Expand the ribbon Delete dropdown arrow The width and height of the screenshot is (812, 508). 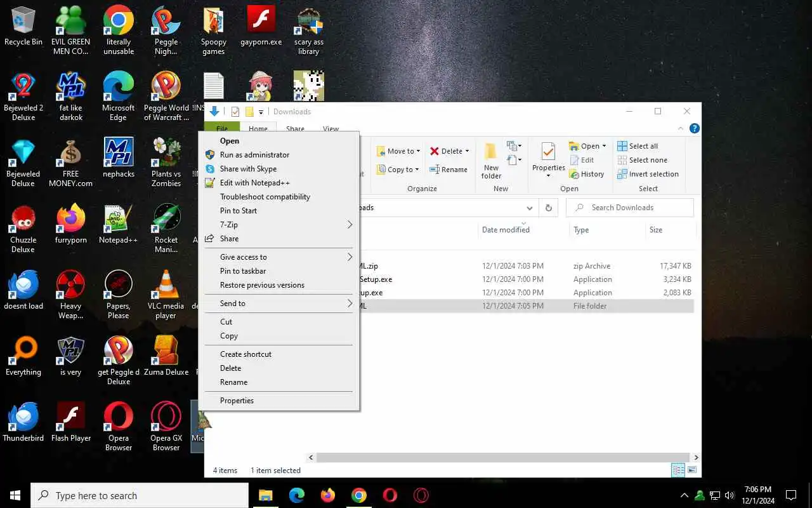[x=468, y=151]
